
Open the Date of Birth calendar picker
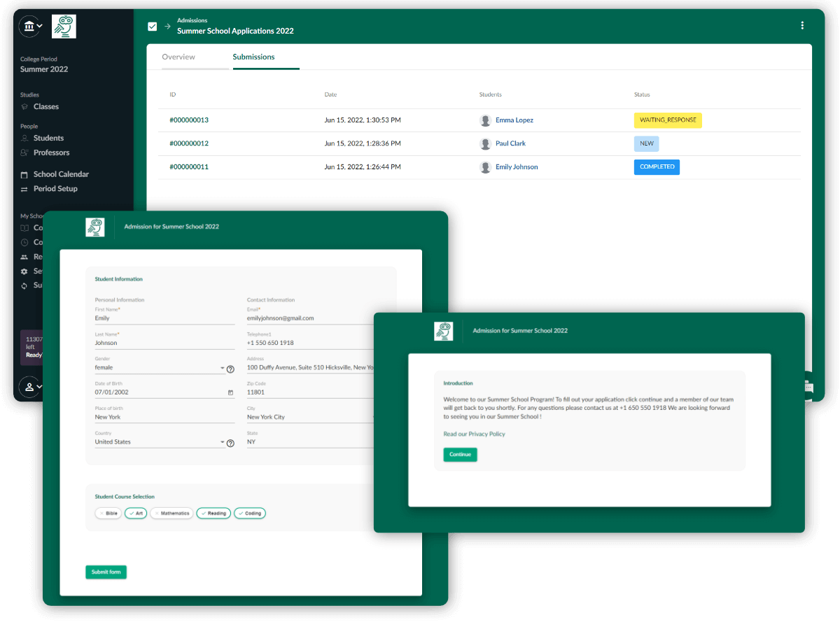[x=230, y=392]
